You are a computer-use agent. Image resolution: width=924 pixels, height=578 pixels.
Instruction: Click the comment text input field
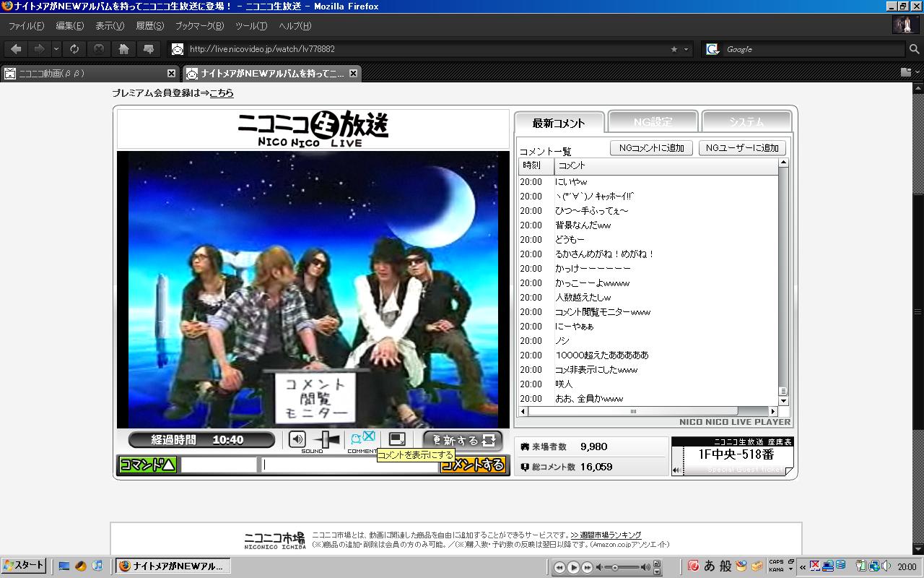coord(351,465)
